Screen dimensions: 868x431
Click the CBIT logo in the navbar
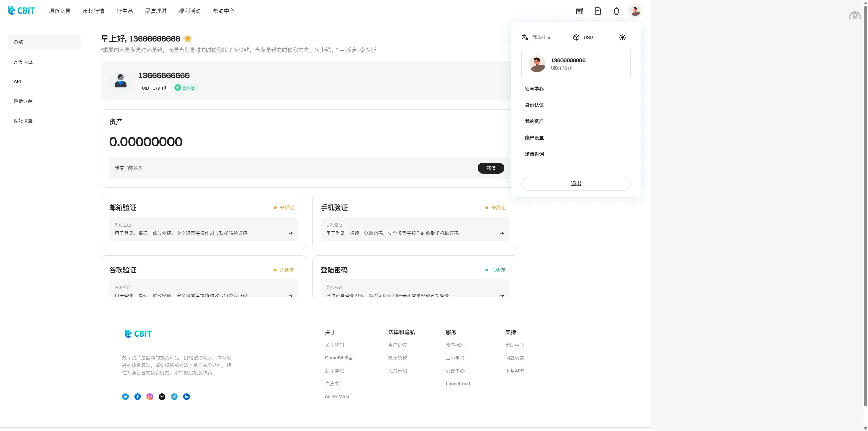21,10
